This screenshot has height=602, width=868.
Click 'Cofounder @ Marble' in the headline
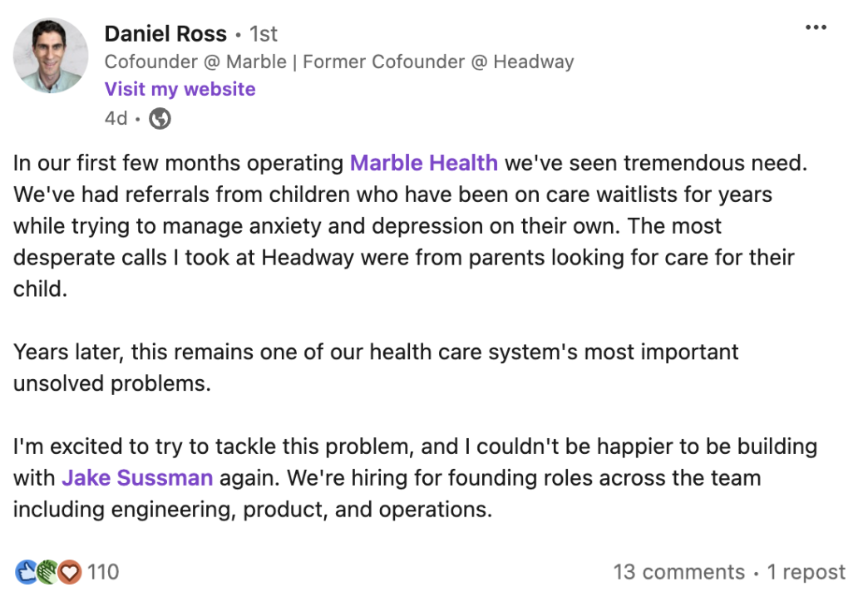click(195, 62)
